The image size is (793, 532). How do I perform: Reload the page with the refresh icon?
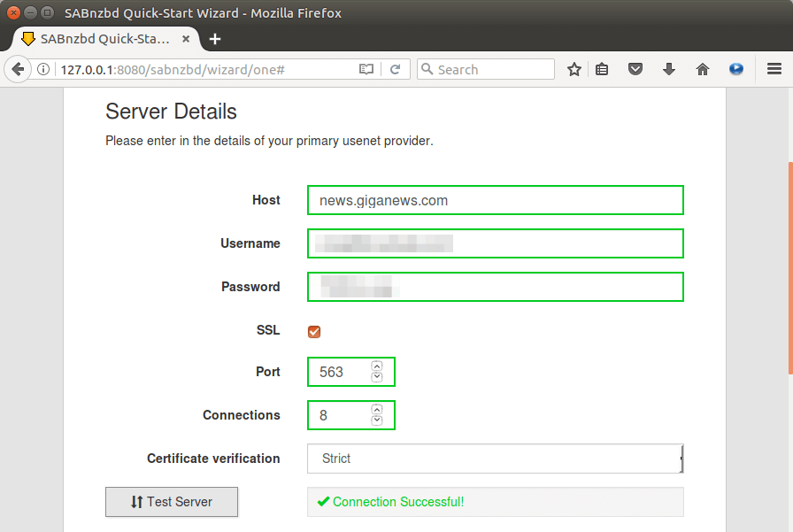click(396, 69)
